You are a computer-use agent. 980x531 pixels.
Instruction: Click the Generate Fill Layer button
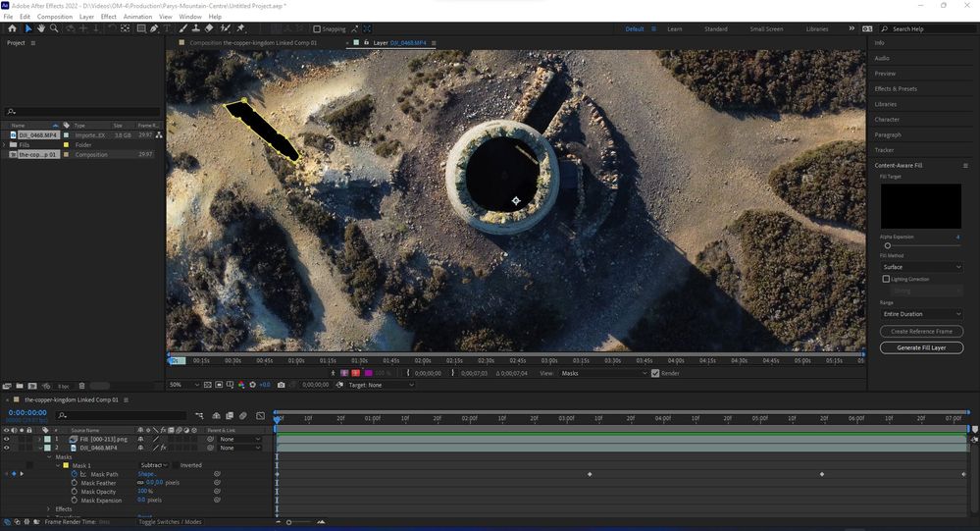pyautogui.click(x=921, y=347)
